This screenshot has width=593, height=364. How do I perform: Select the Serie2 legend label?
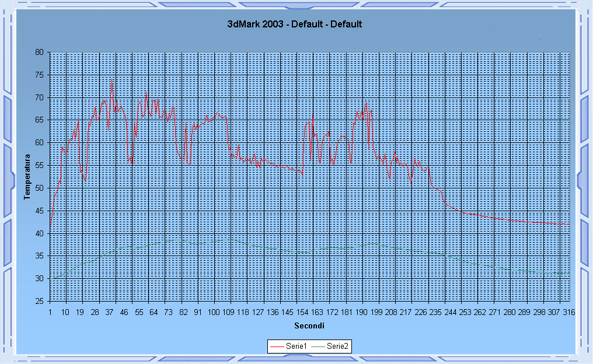click(x=337, y=346)
